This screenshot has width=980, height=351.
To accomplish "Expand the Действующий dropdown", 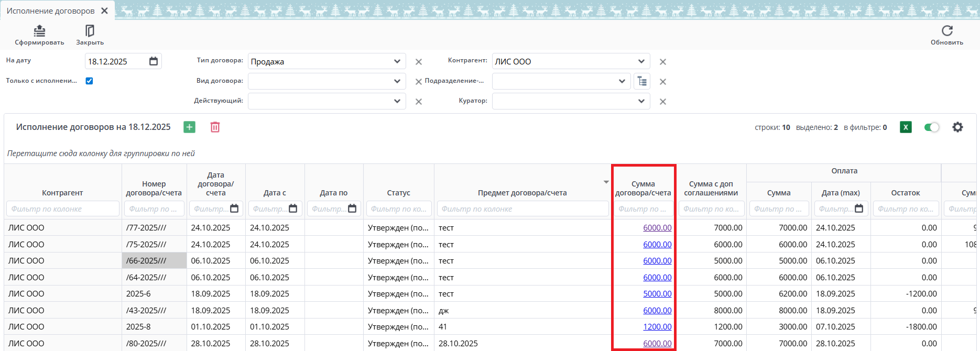I will pyautogui.click(x=397, y=101).
